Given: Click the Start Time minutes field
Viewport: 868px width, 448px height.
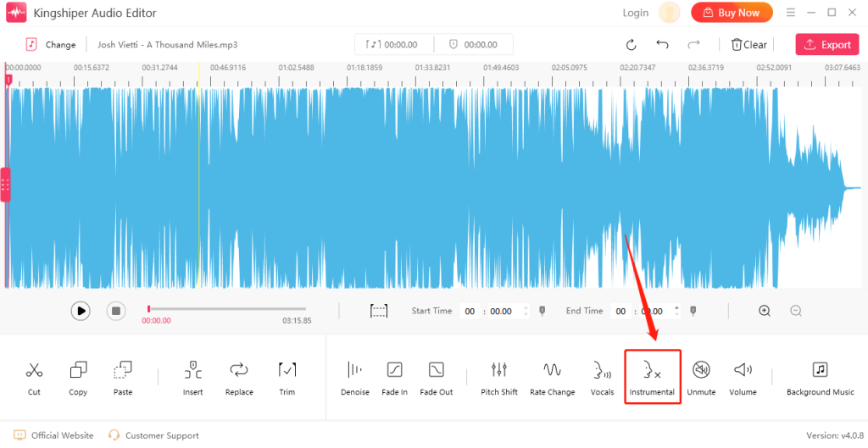Looking at the screenshot, I should pos(470,312).
